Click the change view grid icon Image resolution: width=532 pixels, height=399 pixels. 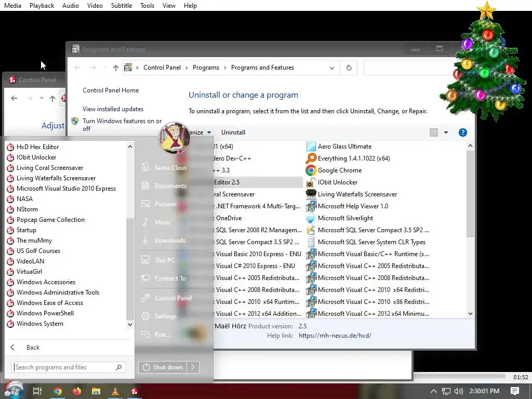click(x=434, y=132)
